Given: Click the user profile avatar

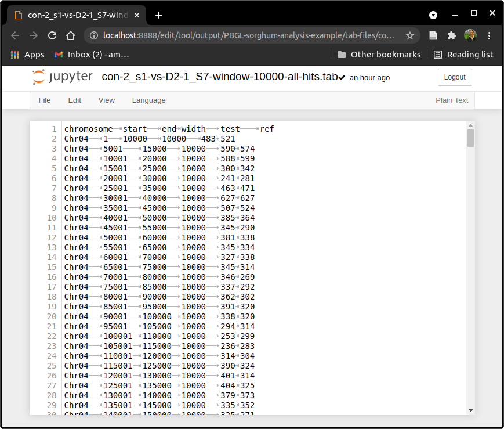Looking at the screenshot, I should (x=470, y=35).
